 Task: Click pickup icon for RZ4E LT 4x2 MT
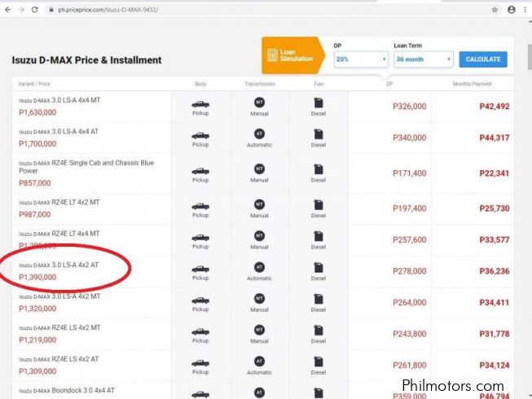(200, 204)
